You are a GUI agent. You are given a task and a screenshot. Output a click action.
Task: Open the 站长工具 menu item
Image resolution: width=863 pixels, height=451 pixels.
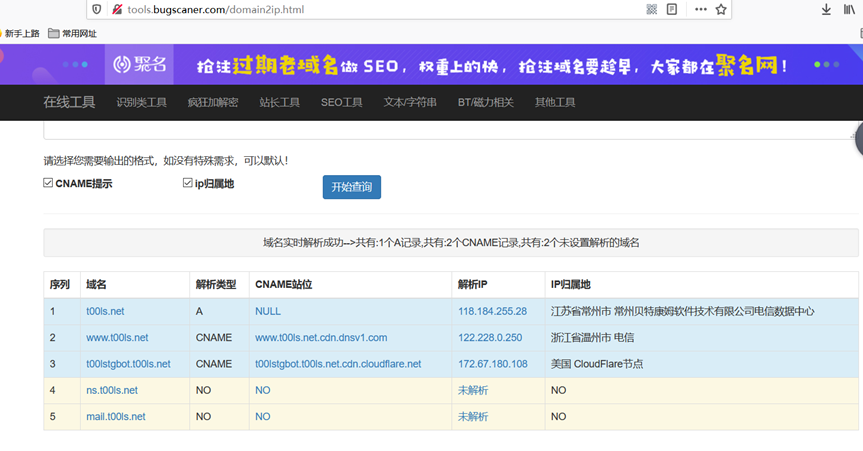coord(279,102)
